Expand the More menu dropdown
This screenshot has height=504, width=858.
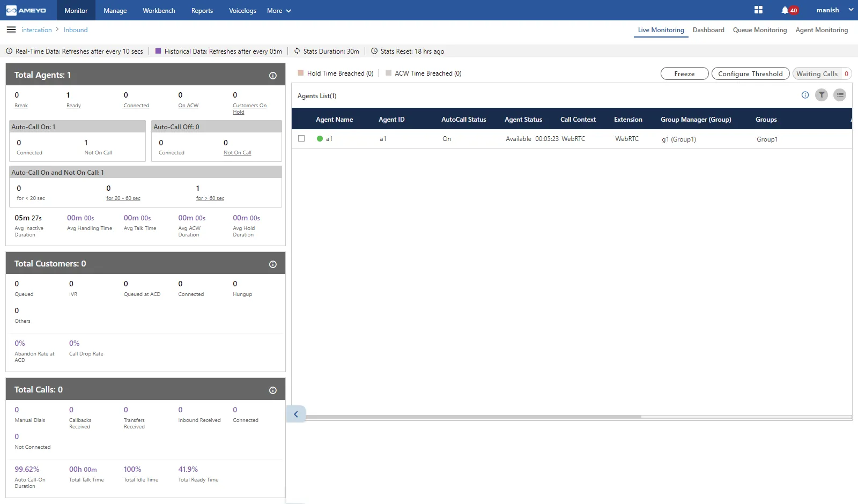click(279, 10)
